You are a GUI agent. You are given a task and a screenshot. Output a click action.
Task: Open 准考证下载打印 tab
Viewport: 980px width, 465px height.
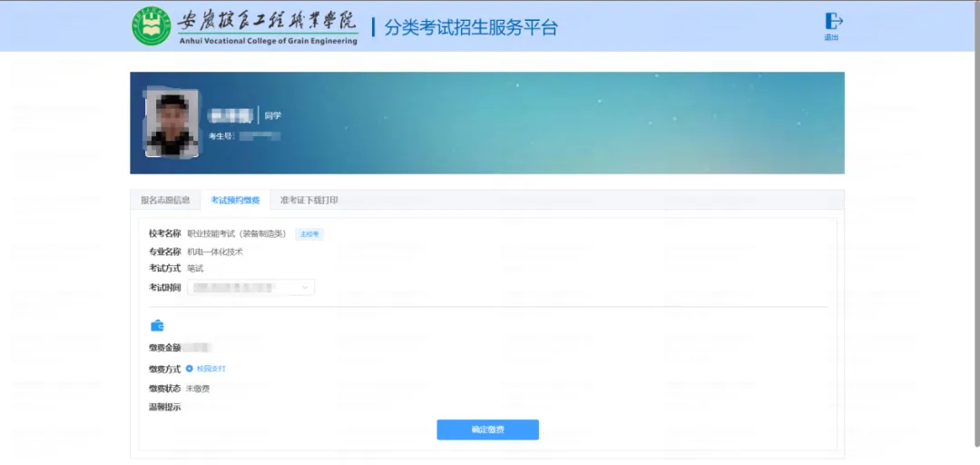pos(309,201)
